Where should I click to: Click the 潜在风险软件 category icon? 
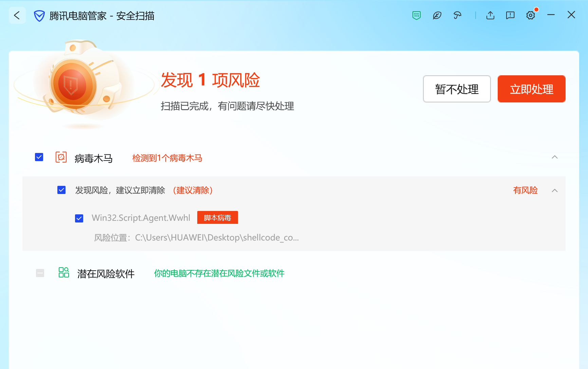pos(64,272)
